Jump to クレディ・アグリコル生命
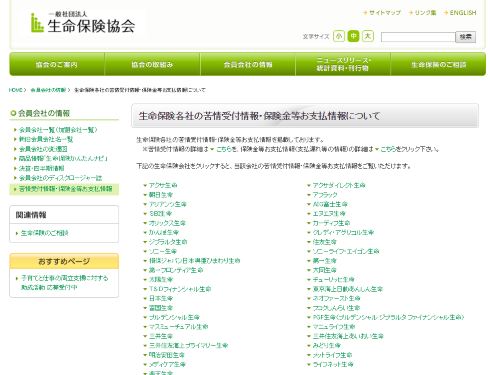Screen dimensions: 490x375 [343, 232]
